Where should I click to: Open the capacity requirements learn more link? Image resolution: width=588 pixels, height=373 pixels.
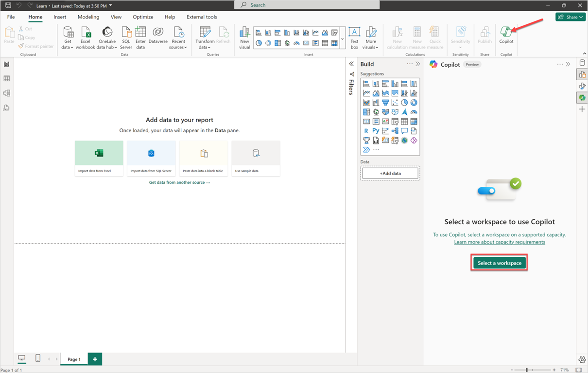click(x=499, y=242)
